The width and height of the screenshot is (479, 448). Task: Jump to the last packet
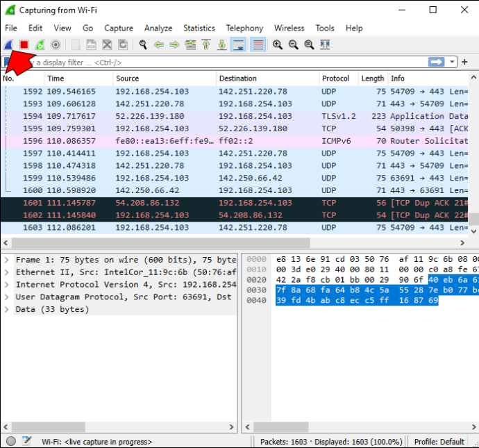click(x=222, y=45)
